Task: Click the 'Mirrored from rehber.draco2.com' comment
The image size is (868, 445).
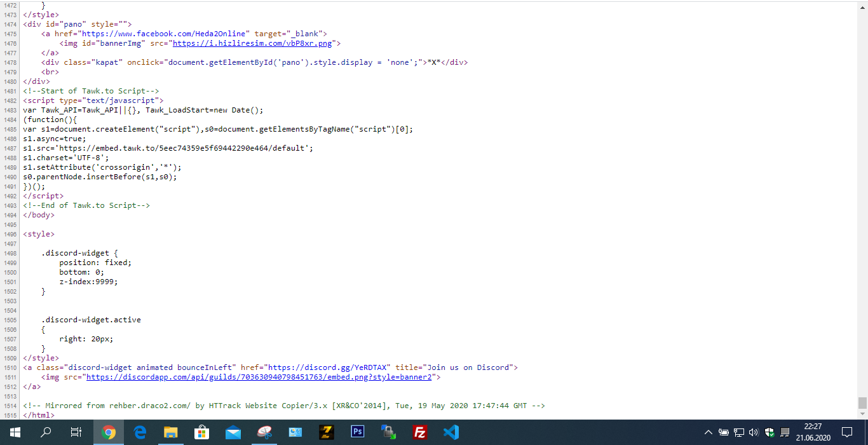Action: [x=284, y=406]
